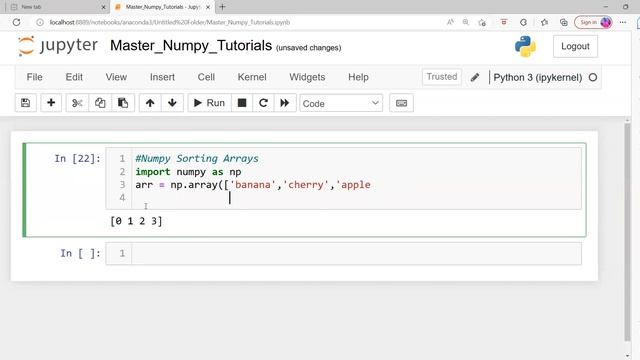
Task: Open browser Favorites star icon
Action: pyautogui.click(x=544, y=22)
